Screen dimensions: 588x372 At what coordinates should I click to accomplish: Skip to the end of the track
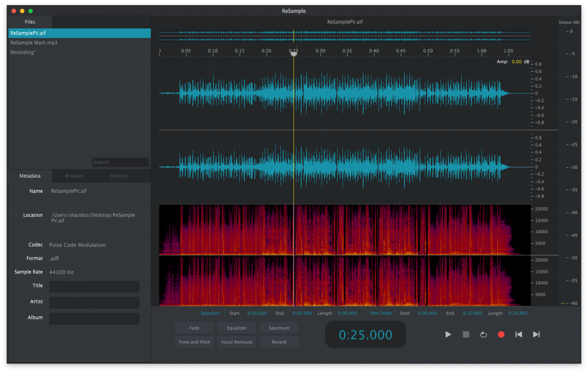click(536, 334)
